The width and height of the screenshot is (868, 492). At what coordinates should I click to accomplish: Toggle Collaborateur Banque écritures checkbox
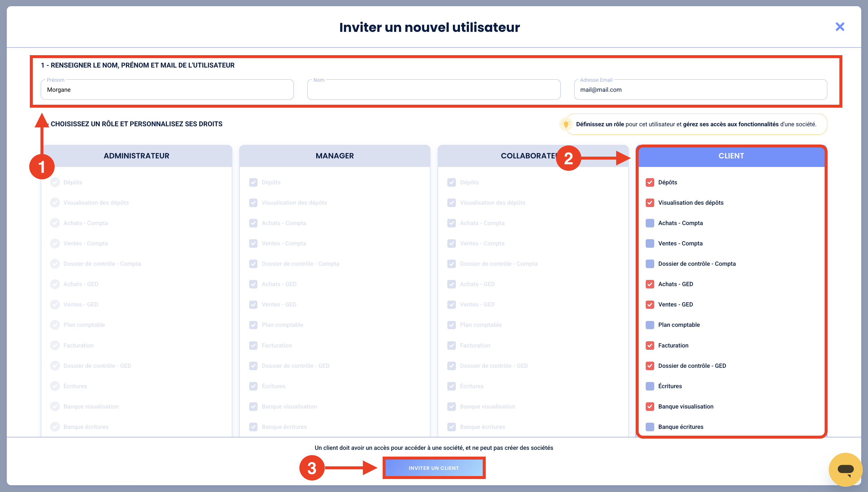(451, 427)
